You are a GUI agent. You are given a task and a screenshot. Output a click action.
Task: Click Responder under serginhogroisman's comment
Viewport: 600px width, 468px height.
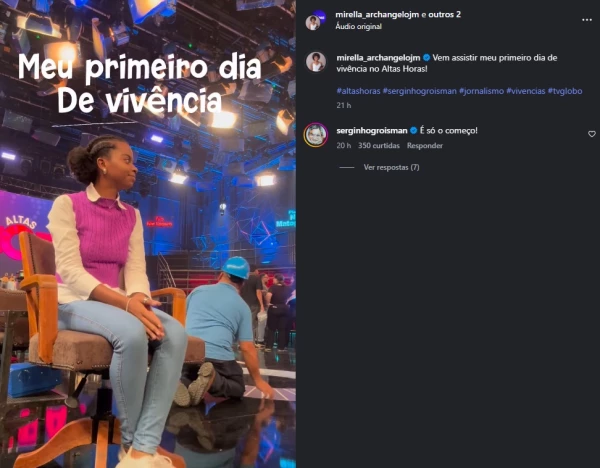tap(425, 145)
